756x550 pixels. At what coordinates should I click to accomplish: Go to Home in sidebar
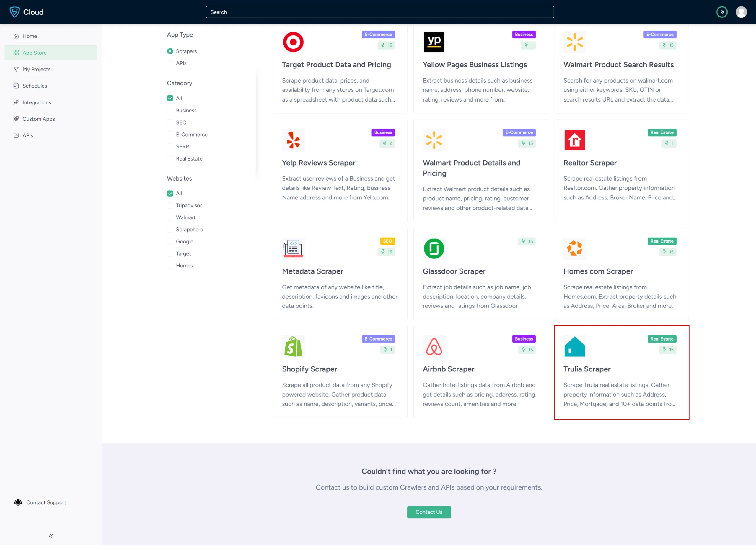coord(51,36)
